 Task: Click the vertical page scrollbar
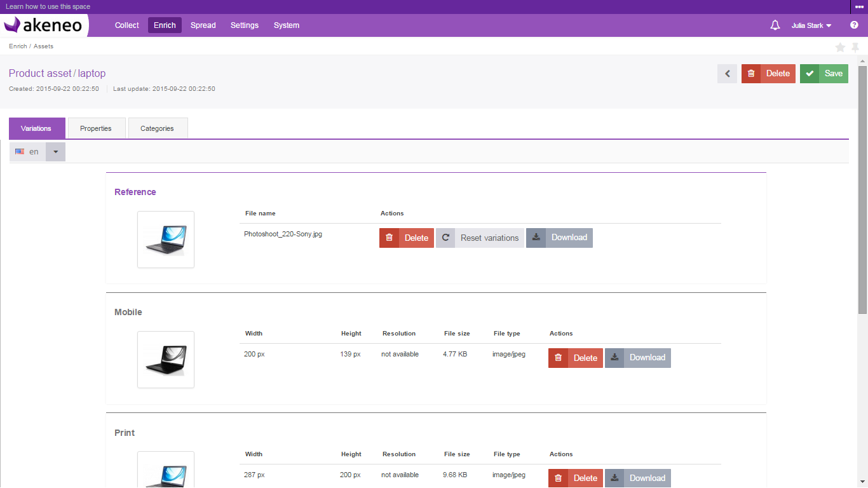(862, 191)
